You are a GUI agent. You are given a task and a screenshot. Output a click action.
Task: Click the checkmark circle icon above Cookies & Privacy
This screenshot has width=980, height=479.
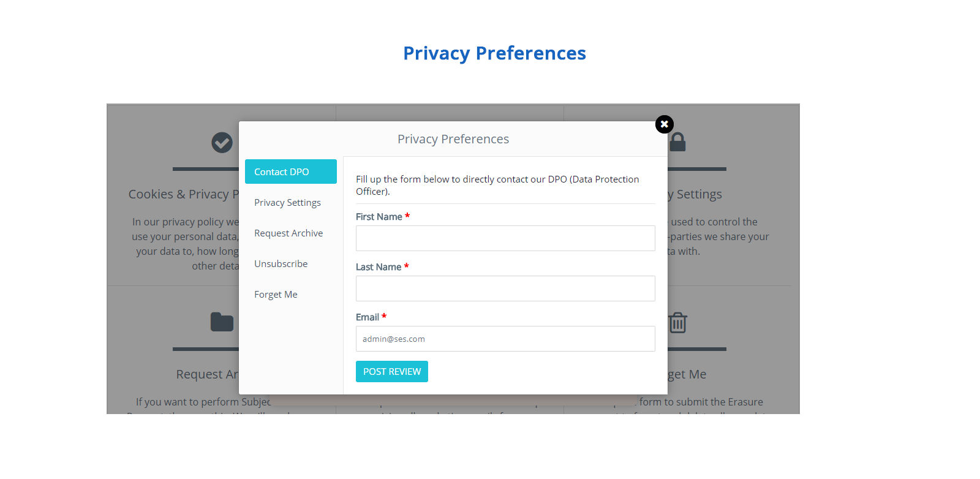222,143
